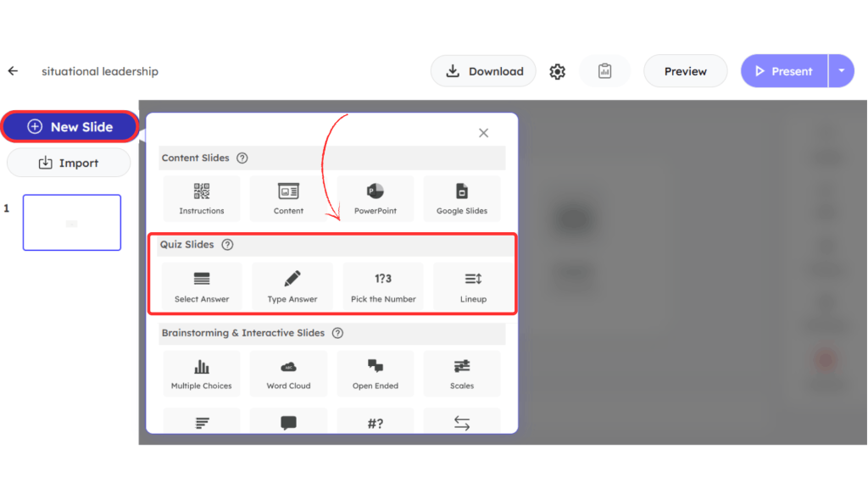Close the slide type picker panel

(x=483, y=133)
